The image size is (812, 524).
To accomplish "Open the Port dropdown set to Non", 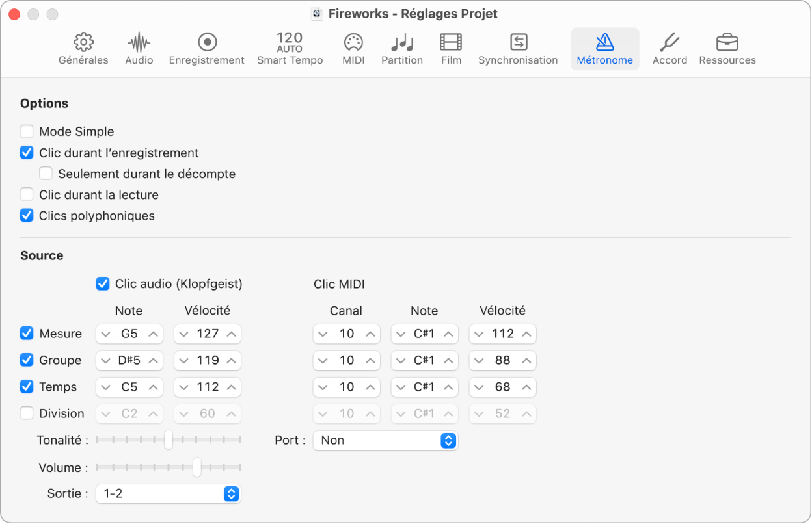I will (x=385, y=441).
